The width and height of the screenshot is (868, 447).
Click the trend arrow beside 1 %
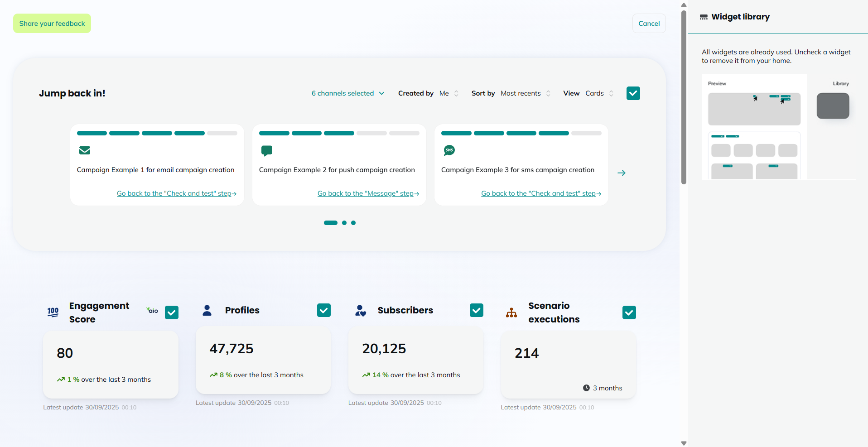point(61,380)
